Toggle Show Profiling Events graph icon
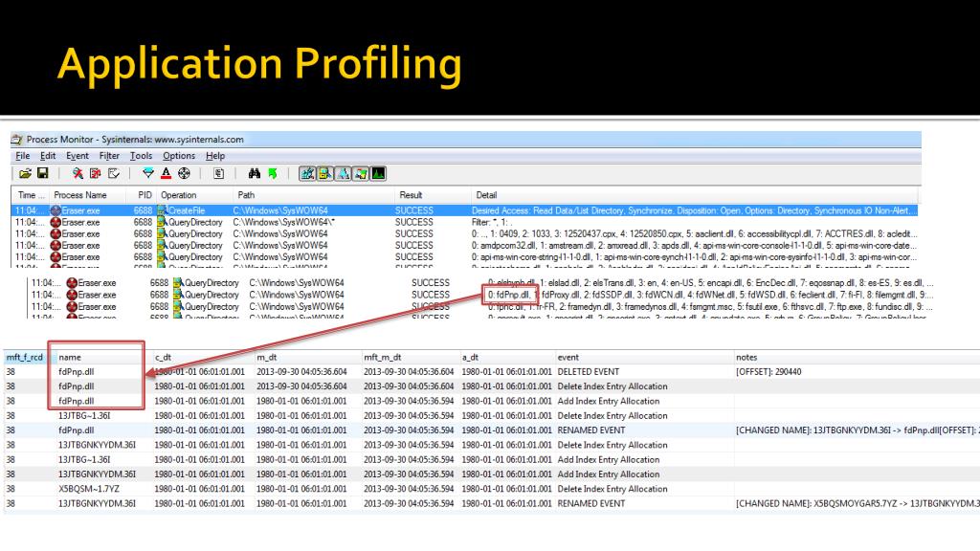Viewport: 980px width, 551px height. [379, 174]
